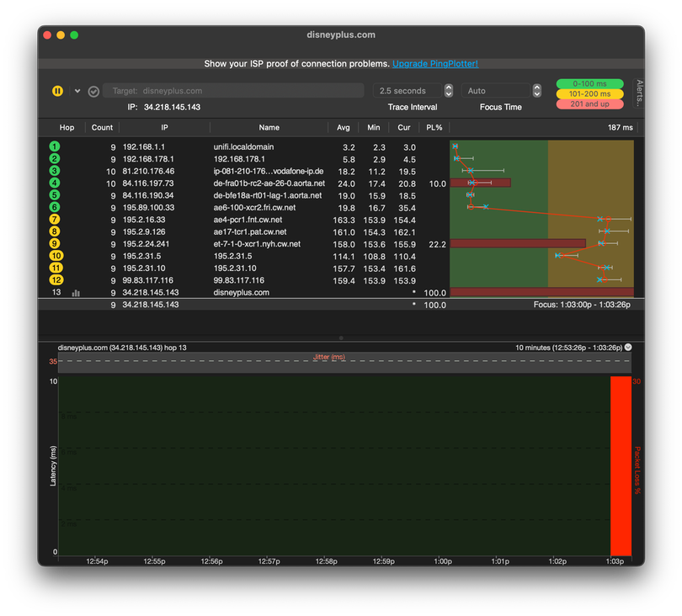Select hop 3 green circle icon

pos(55,171)
